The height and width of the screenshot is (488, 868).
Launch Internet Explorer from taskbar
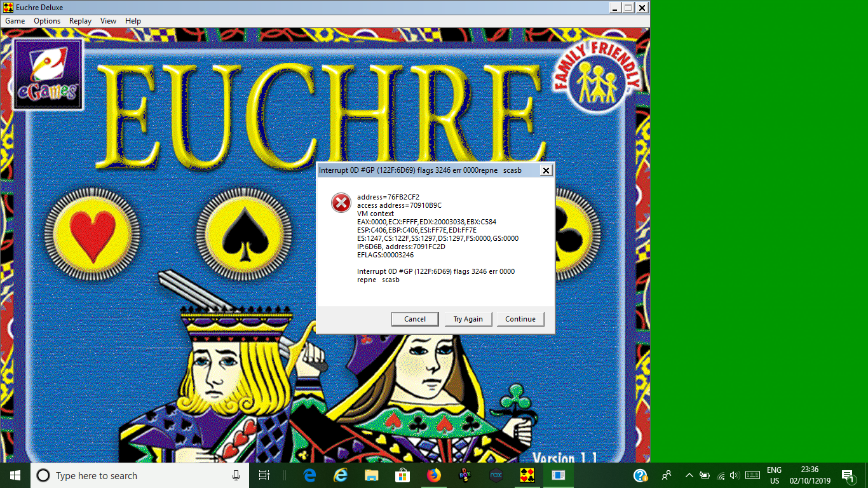(341, 475)
